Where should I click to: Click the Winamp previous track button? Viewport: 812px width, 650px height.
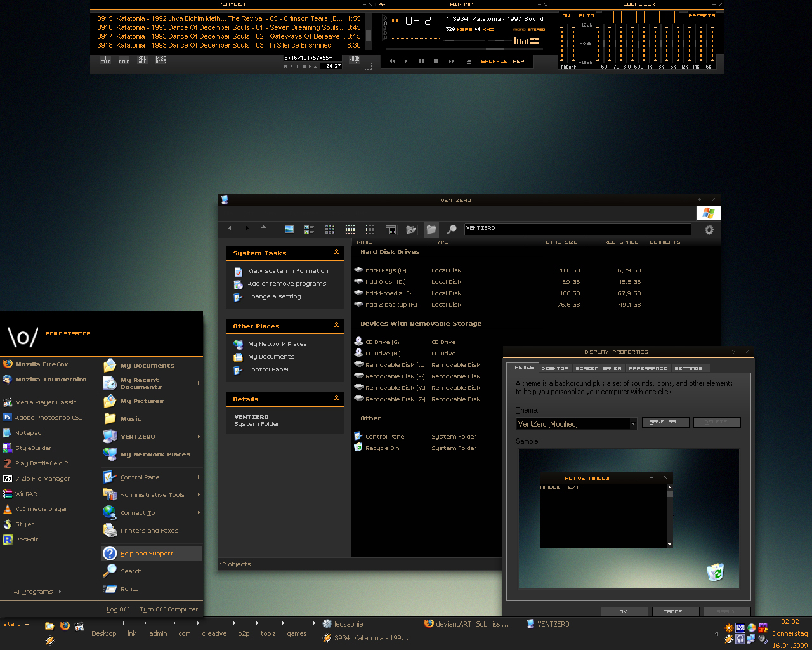click(392, 62)
